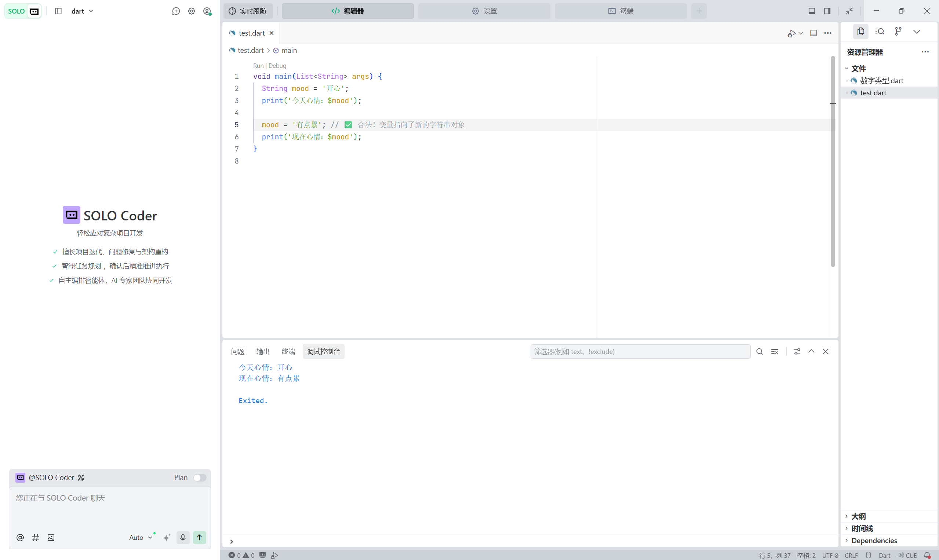Click the Debug code lens link
Viewport: 939px width, 560px height.
277,66
